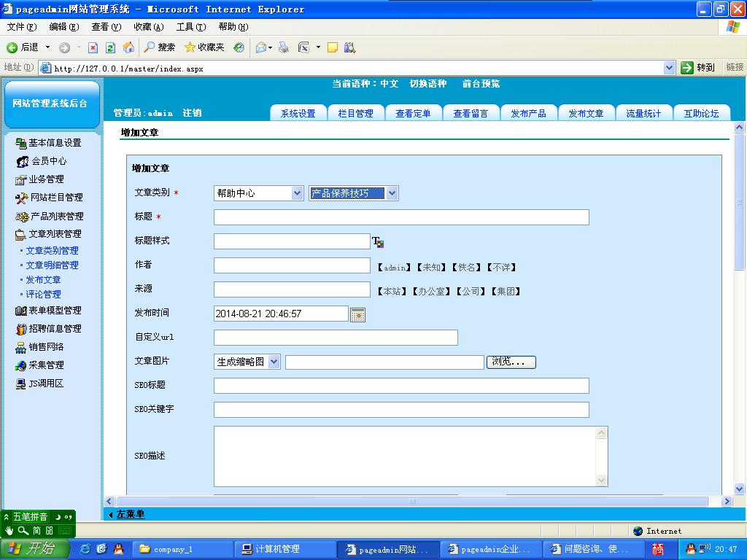747x560 pixels.
Task: Click the 浏览... button
Action: (x=511, y=362)
